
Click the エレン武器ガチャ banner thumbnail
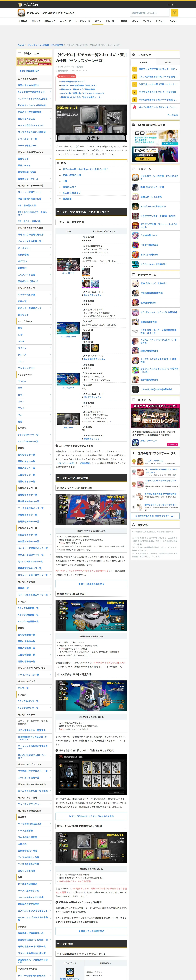point(68,328)
